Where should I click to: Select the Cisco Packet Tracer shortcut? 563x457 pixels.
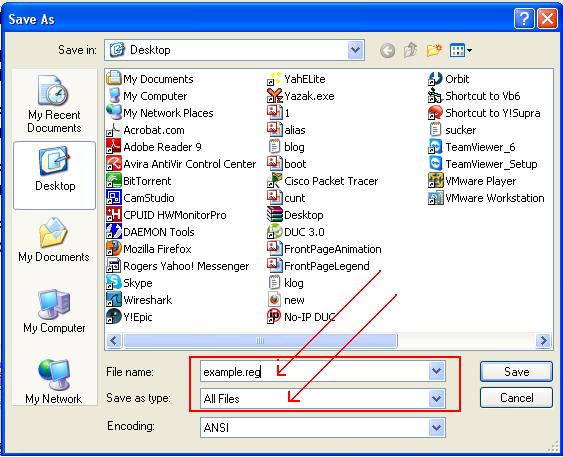[323, 181]
